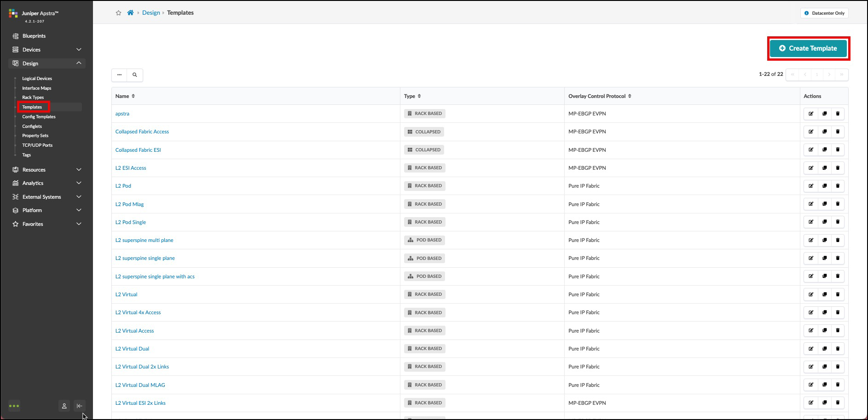868x420 pixels.
Task: Go to home via breadcrumb house icon
Action: click(x=130, y=13)
